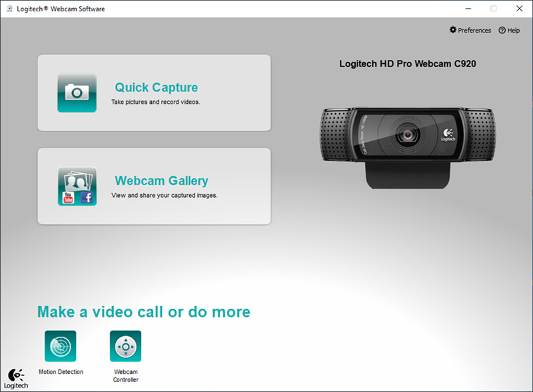Click the Logitech logo in bottom-left corner

[16, 378]
